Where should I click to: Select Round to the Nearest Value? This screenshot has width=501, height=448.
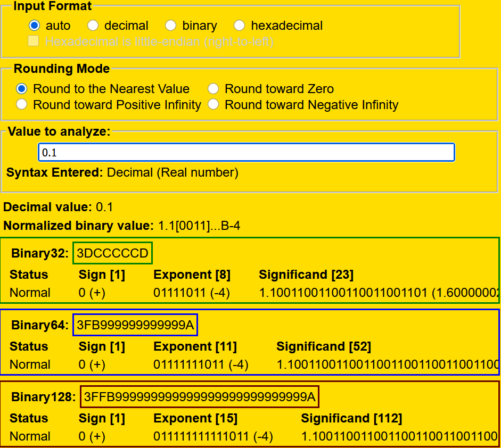[22, 89]
